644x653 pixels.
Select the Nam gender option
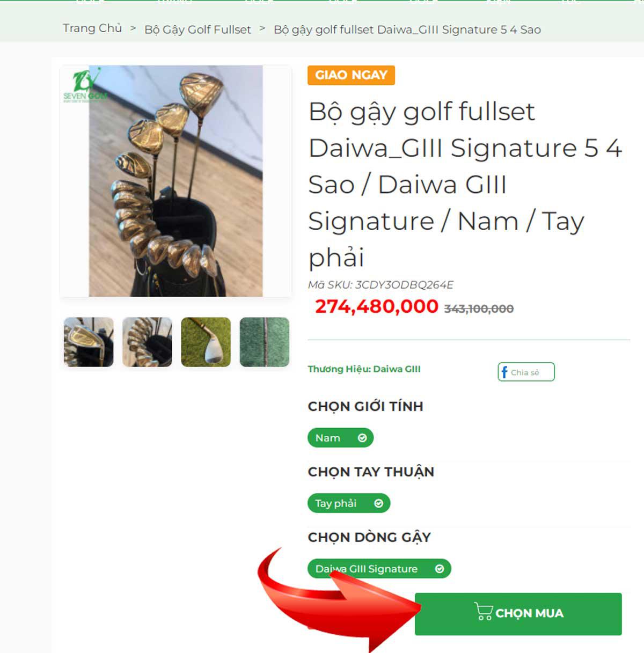[340, 438]
